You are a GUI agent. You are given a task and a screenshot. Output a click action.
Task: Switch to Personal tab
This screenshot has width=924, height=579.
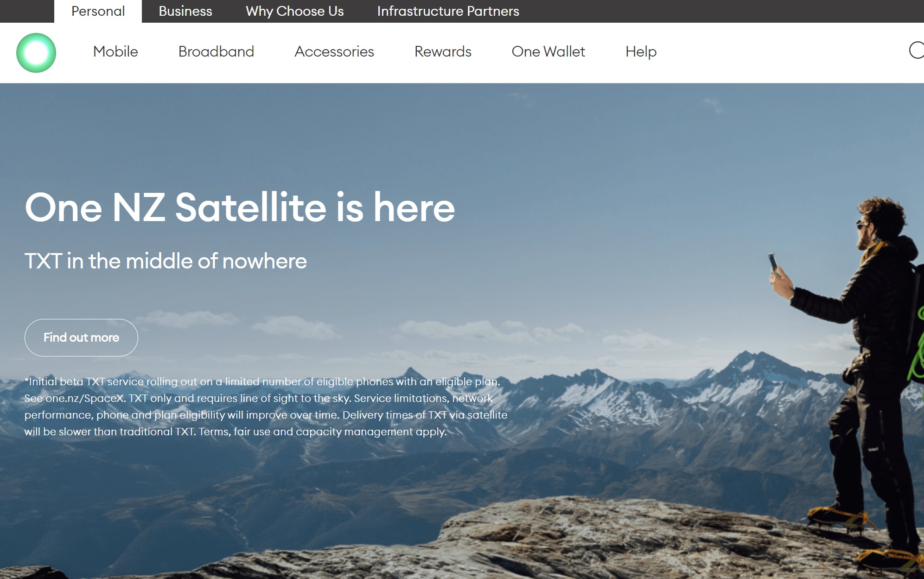(x=97, y=11)
